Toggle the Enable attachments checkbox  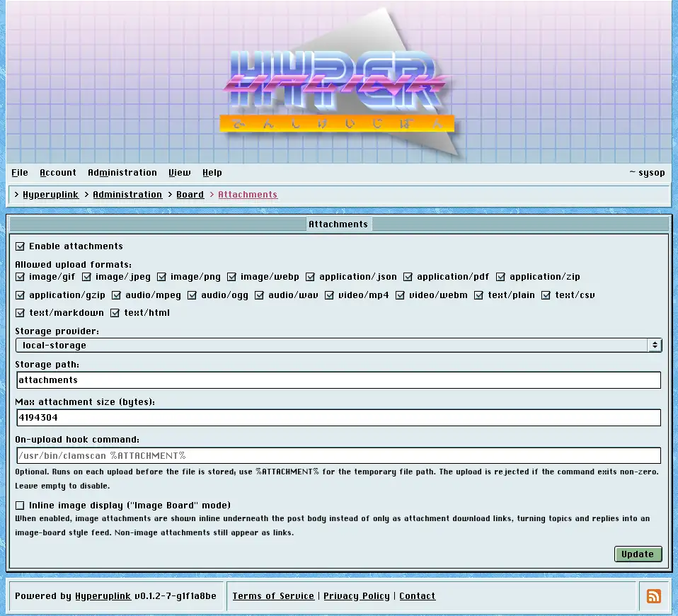[20, 246]
